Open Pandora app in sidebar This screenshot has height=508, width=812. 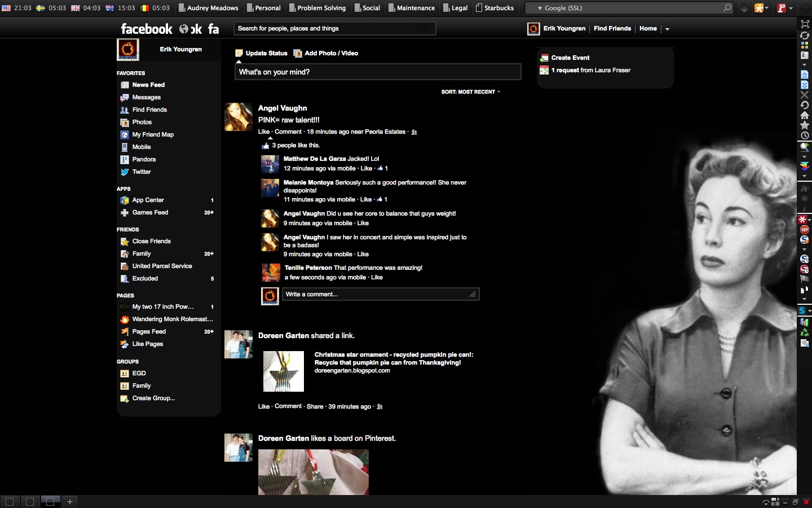point(144,159)
